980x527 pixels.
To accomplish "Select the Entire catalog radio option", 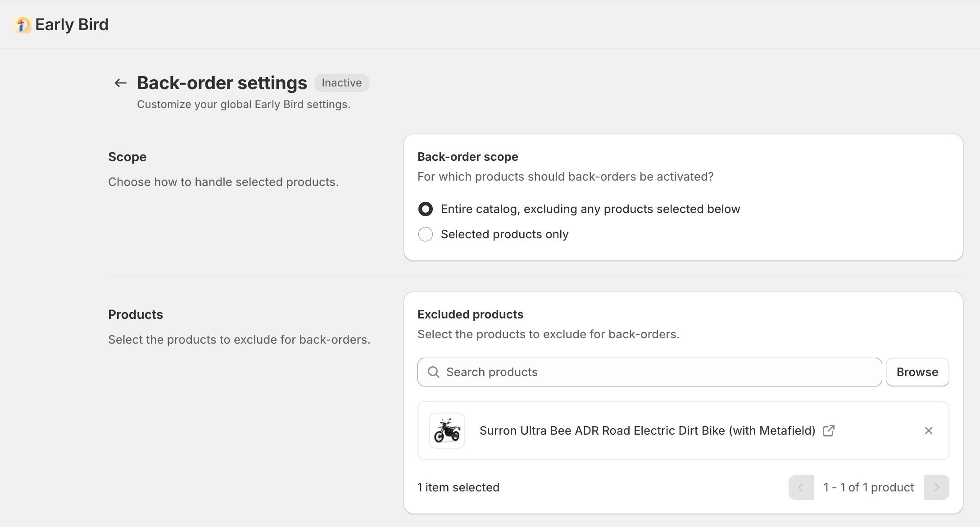I will click(425, 209).
